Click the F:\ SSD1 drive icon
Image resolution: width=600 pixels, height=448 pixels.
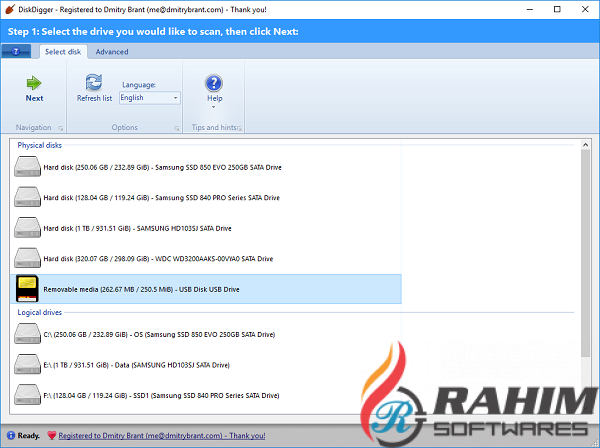point(27,395)
